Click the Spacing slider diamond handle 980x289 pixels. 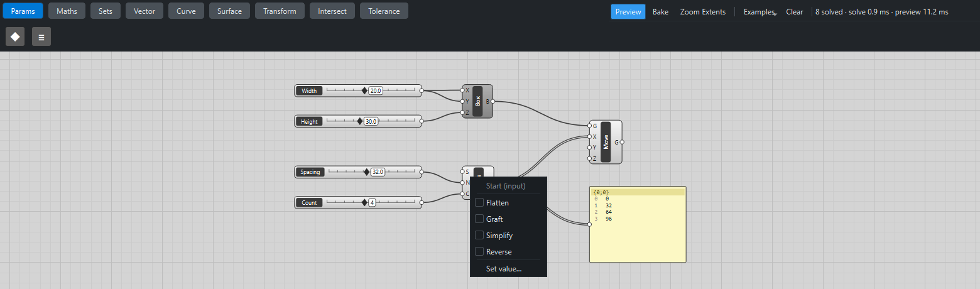(367, 172)
